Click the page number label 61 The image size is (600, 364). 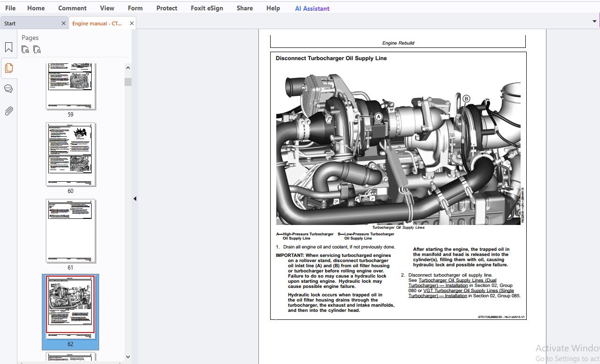pyautogui.click(x=70, y=268)
